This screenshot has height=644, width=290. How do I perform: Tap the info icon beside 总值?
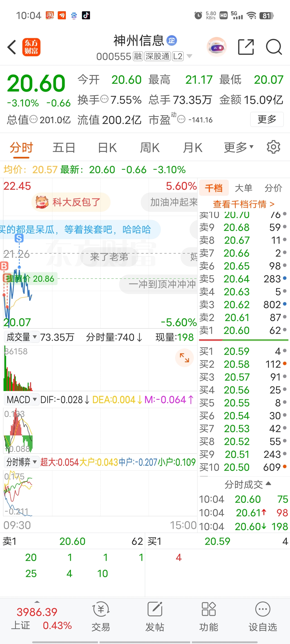coord(34,119)
